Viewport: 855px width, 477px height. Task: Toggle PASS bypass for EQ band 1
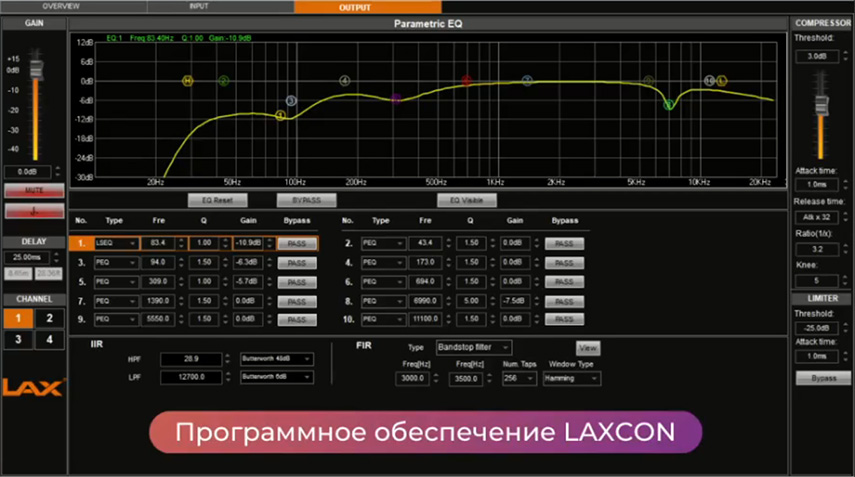click(297, 244)
